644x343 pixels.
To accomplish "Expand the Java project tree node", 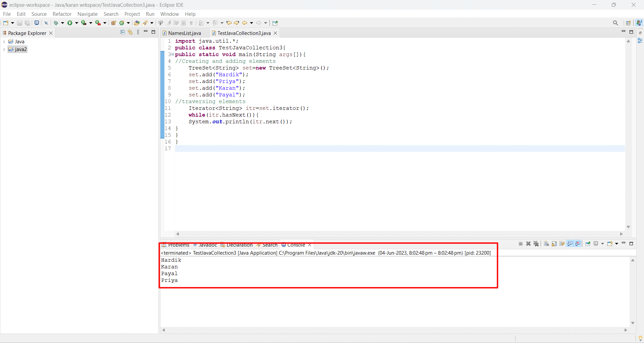I will 4,42.
